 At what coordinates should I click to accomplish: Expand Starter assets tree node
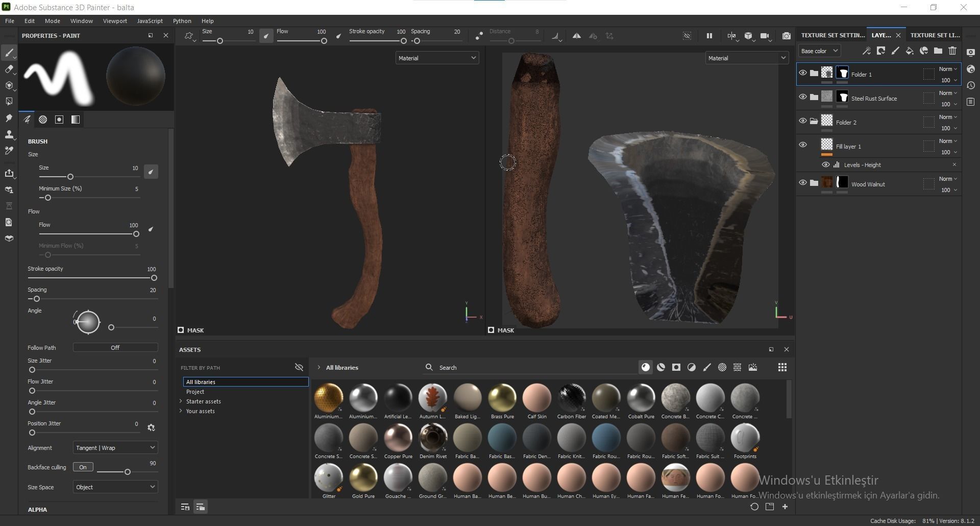(x=181, y=401)
